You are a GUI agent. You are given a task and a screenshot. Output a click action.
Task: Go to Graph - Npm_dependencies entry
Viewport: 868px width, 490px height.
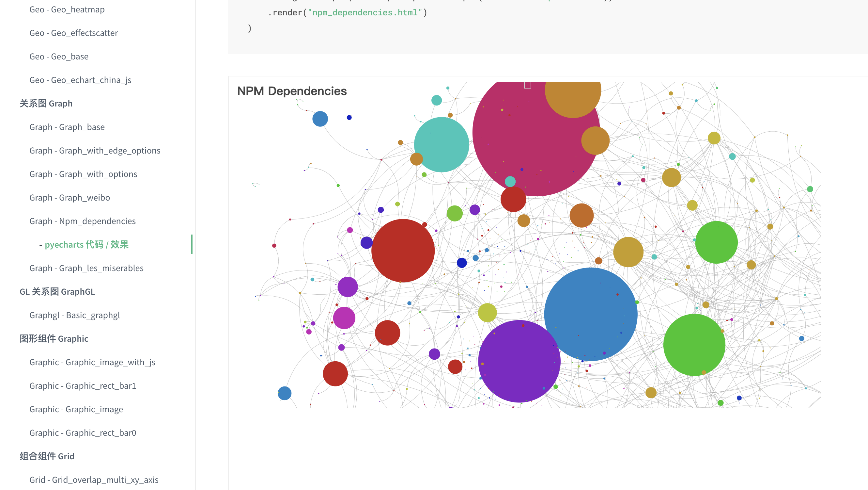pyautogui.click(x=83, y=221)
